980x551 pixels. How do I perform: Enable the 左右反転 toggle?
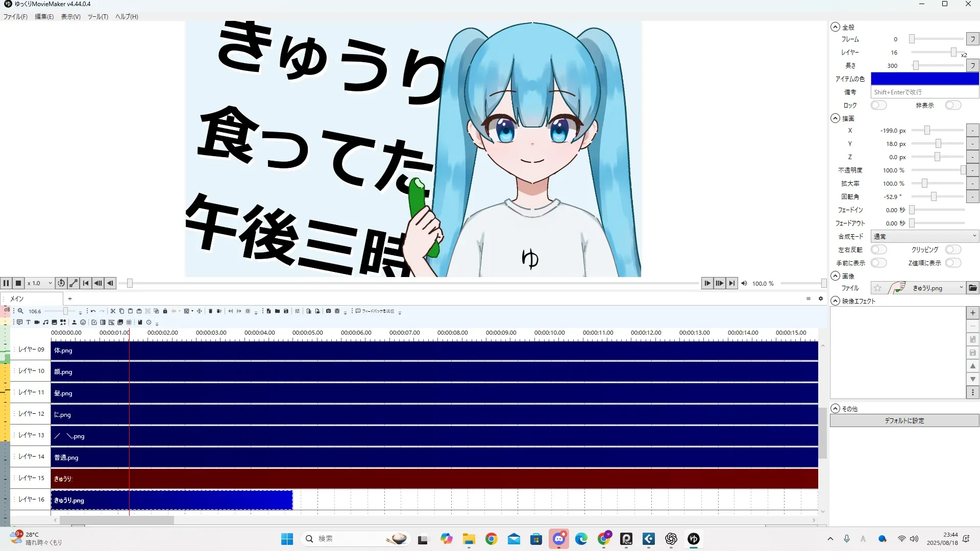click(x=878, y=249)
